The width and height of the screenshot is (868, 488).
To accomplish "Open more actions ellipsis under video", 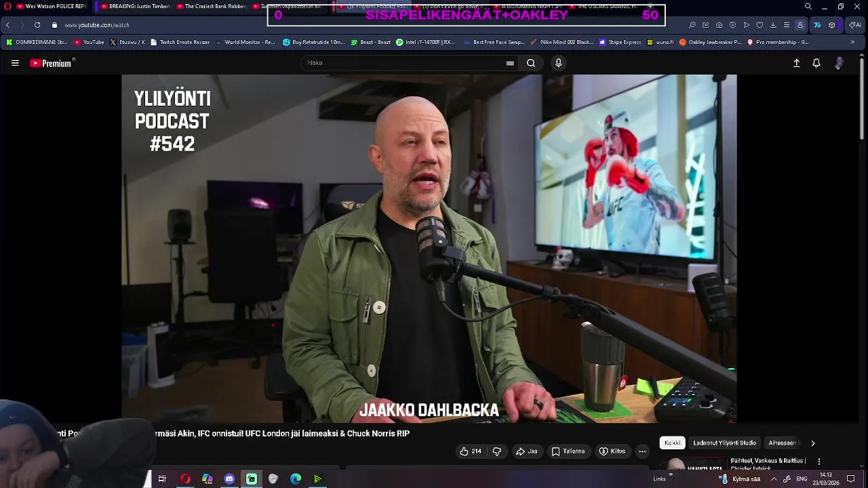I will pos(642,451).
